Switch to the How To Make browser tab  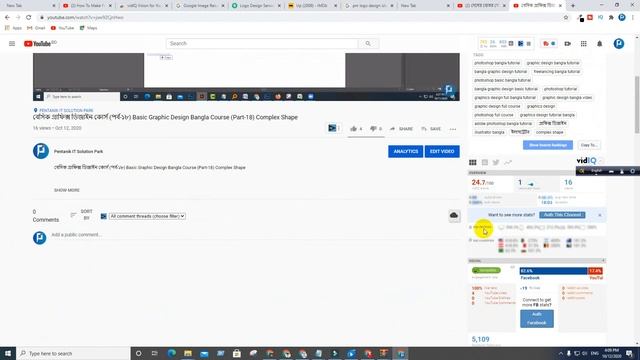click(87, 6)
